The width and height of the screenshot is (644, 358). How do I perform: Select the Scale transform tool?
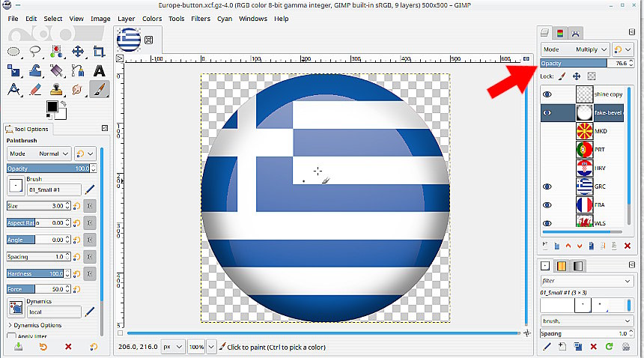[x=13, y=70]
